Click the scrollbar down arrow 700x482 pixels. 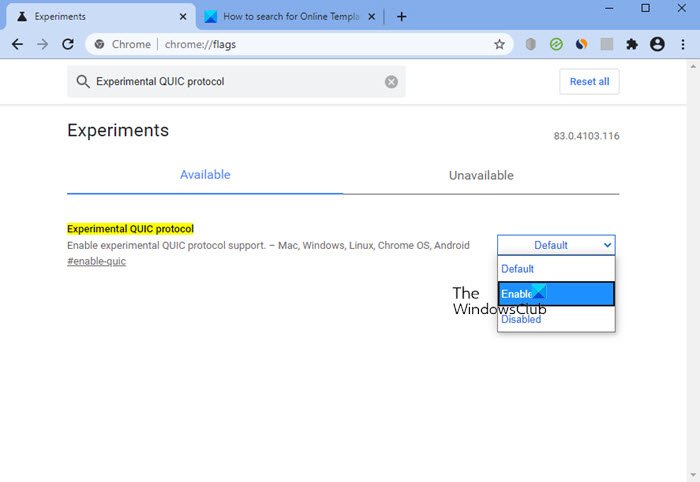coord(693,475)
